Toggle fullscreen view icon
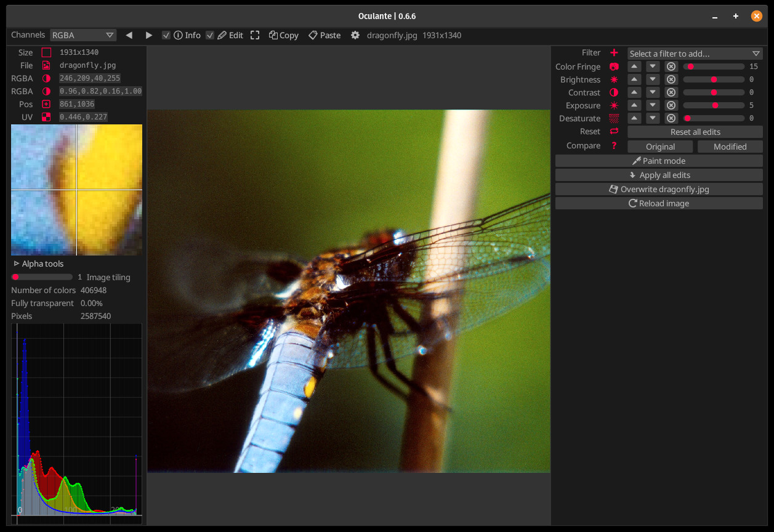This screenshot has width=774, height=532. tap(255, 35)
